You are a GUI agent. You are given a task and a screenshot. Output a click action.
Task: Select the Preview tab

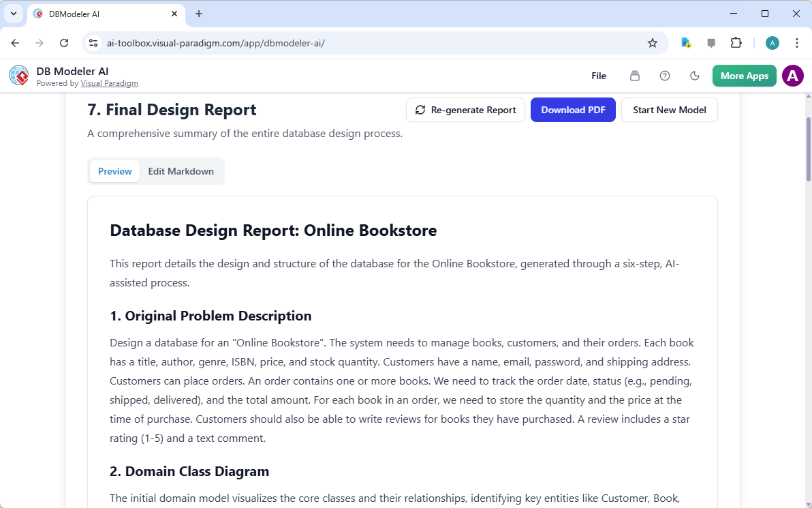tap(114, 170)
